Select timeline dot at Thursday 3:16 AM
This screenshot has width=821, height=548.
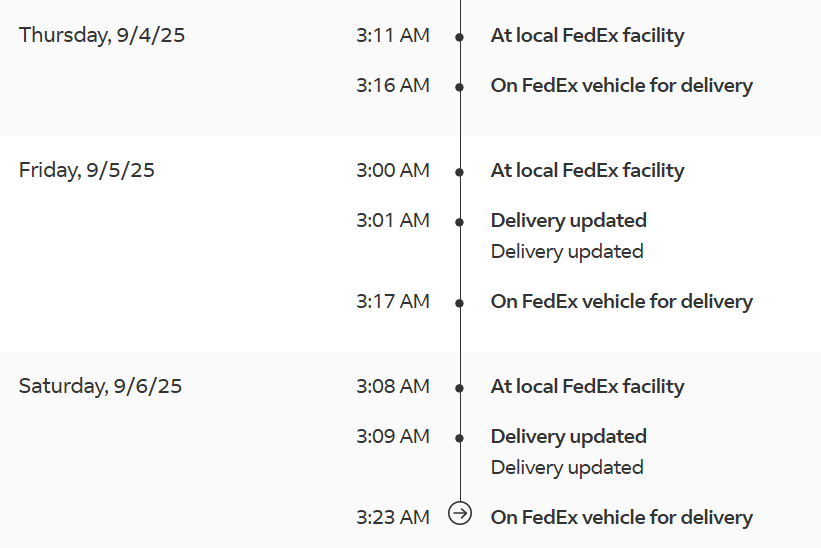tap(459, 87)
